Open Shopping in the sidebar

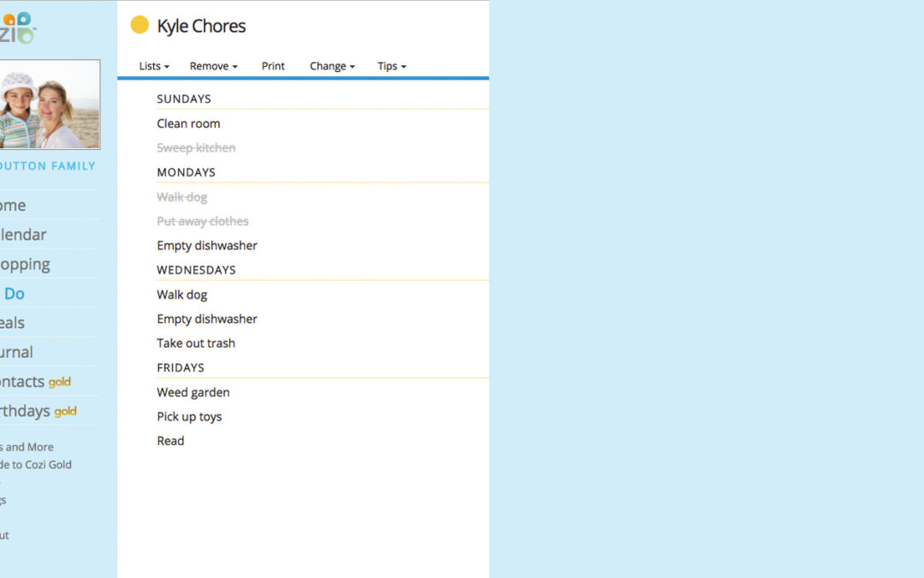[25, 264]
